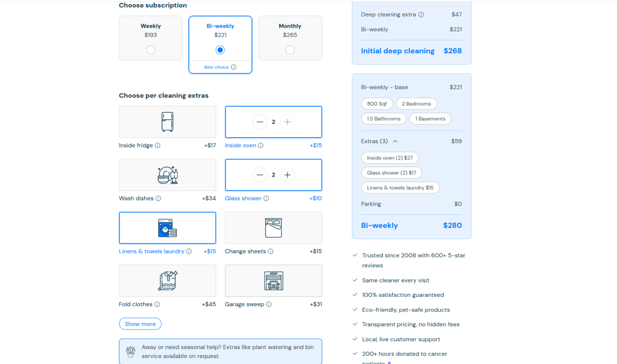Open info icon next to Glass shower
The height and width of the screenshot is (364, 617).
[266, 198]
